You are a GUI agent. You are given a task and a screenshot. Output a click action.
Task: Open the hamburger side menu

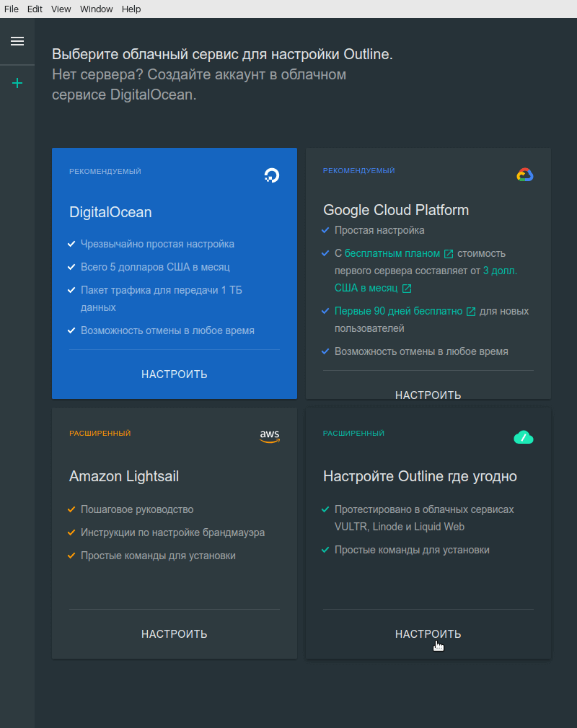pyautogui.click(x=17, y=41)
